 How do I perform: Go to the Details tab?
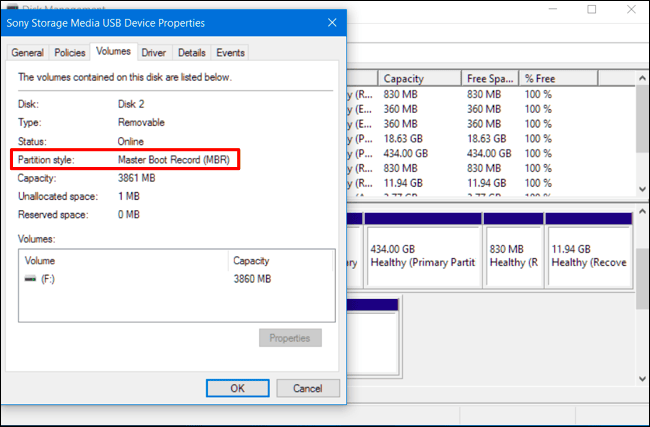[191, 52]
